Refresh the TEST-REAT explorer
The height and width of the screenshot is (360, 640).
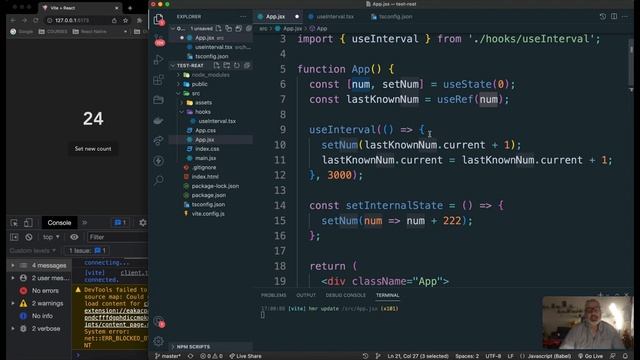pos(237,65)
